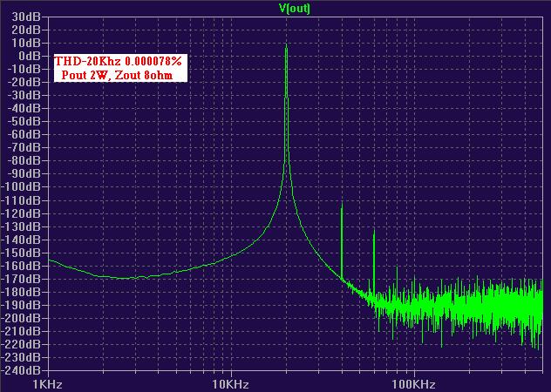Click the -10dB axis label

tap(24, 69)
